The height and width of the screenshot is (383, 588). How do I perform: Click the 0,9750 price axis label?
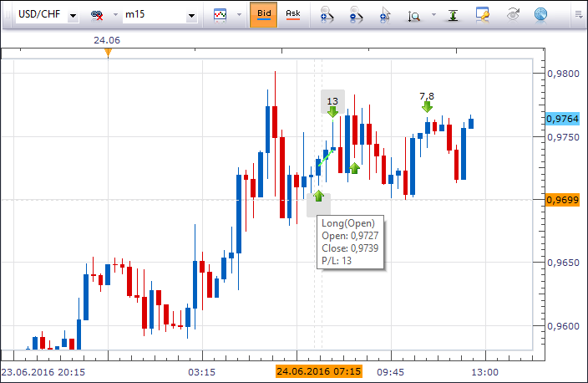[563, 137]
